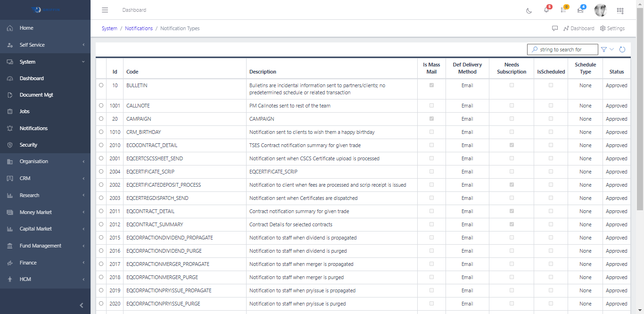Click the filter funnel icon
The height and width of the screenshot is (314, 644).
click(604, 50)
